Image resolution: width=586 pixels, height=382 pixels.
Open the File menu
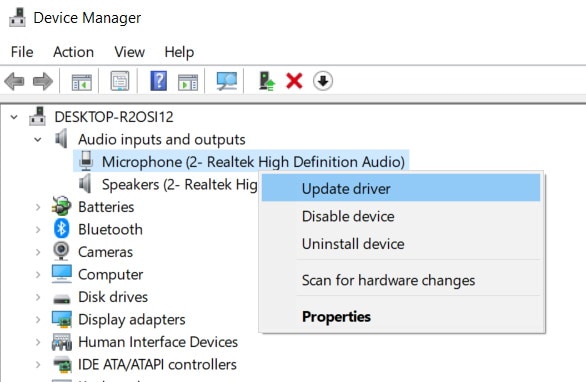click(22, 52)
